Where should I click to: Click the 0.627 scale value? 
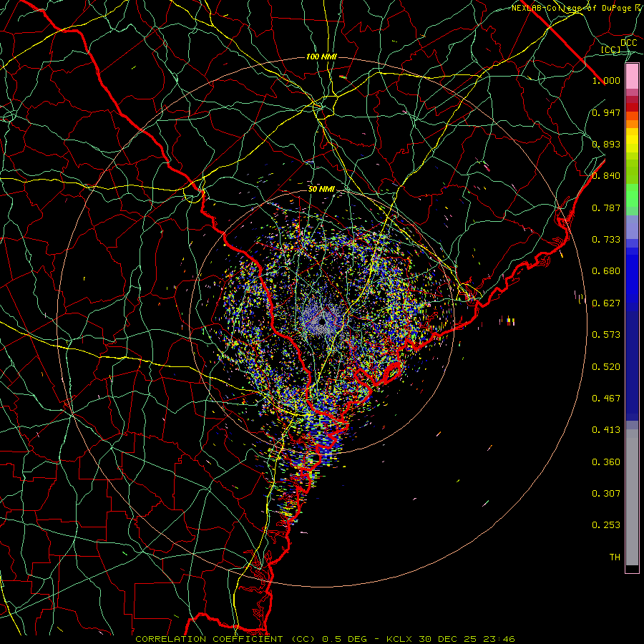pos(606,303)
